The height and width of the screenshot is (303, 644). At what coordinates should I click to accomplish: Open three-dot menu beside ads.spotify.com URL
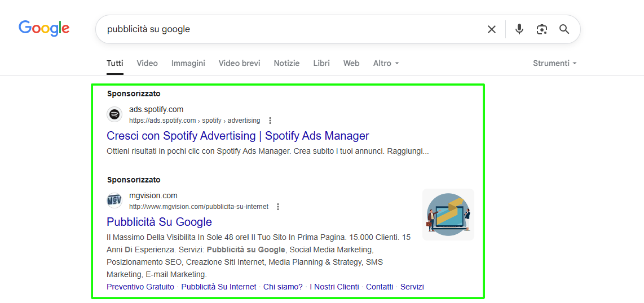[270, 121]
